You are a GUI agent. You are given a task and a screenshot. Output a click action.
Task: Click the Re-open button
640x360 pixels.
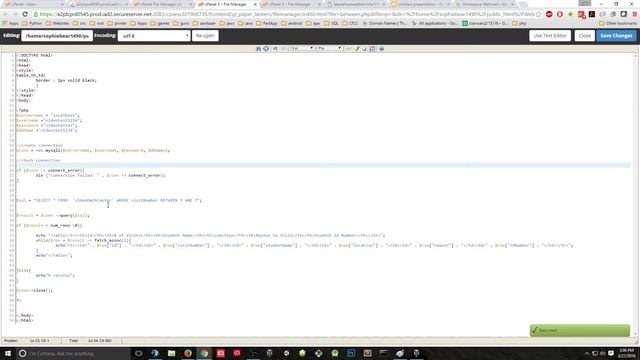(205, 36)
